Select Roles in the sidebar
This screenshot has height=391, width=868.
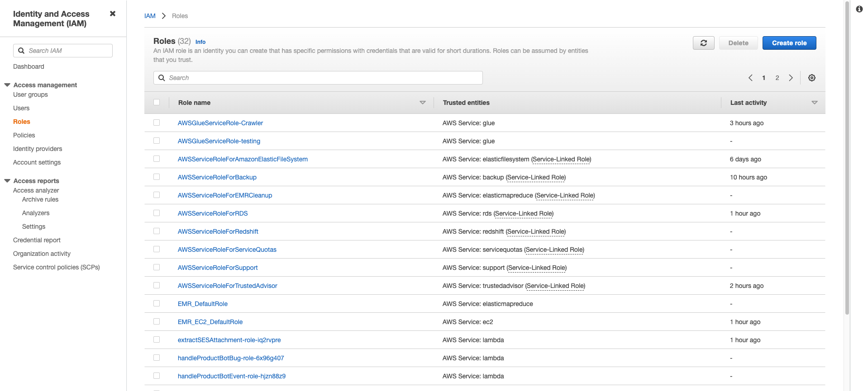point(22,122)
